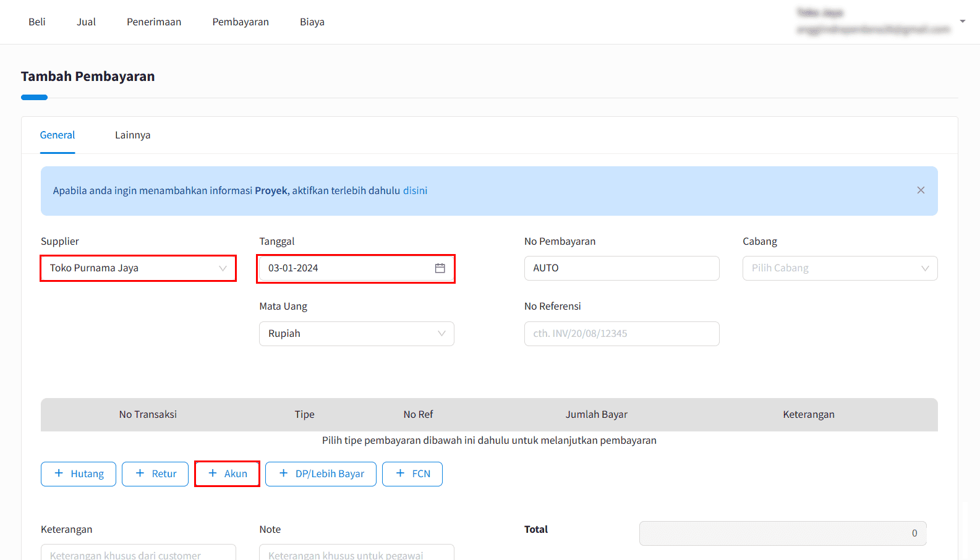Add an FCN payment type
Screen dimensions: 980x560
coord(412,474)
